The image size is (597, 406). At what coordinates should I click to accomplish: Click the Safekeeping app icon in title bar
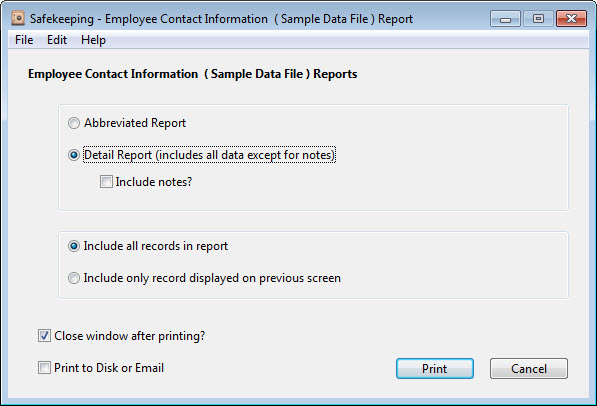18,18
